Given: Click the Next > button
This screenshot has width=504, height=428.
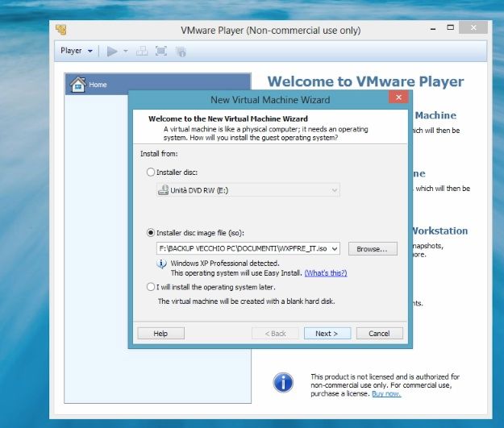Looking at the screenshot, I should 327,334.
